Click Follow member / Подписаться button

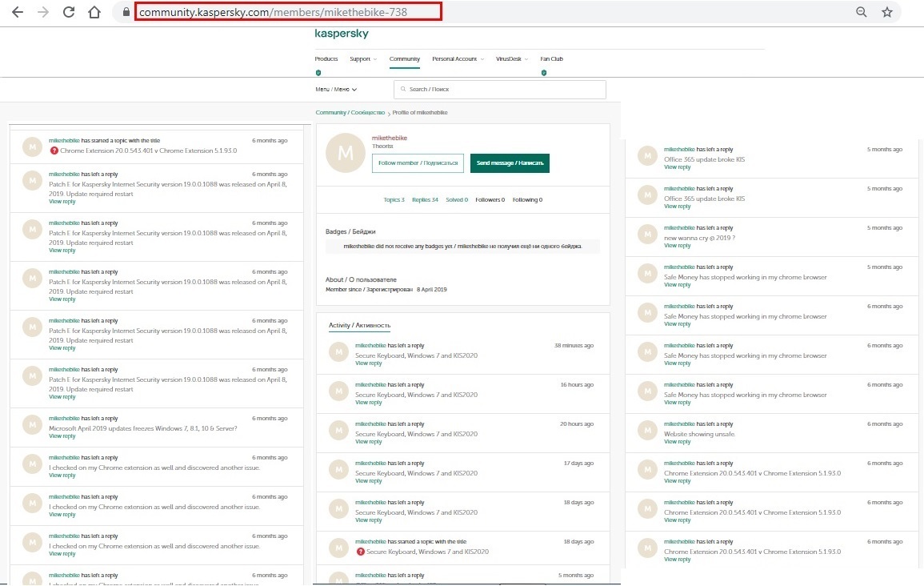pyautogui.click(x=418, y=163)
